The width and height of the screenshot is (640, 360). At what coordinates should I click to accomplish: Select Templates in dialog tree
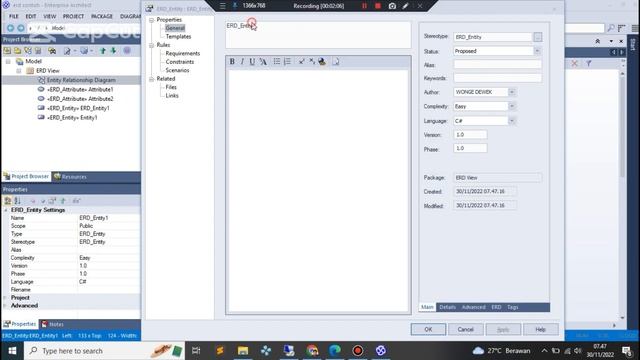pyautogui.click(x=178, y=36)
